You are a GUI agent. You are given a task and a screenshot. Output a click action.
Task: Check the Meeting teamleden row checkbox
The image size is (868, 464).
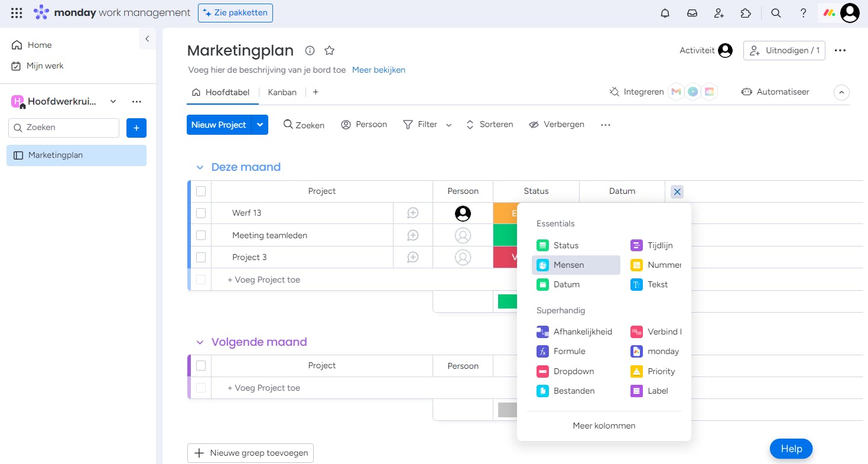click(x=201, y=235)
